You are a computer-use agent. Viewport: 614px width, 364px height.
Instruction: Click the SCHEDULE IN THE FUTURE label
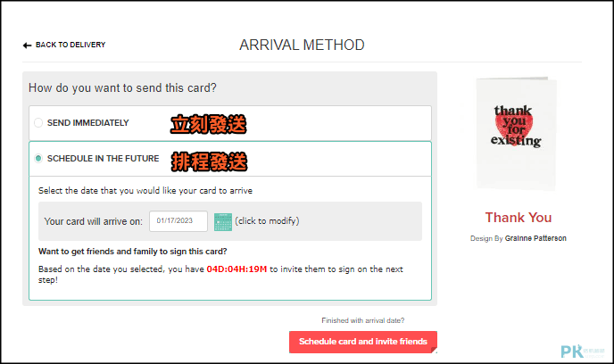(104, 159)
